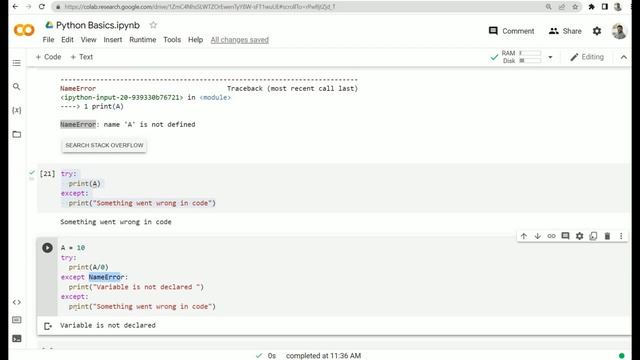Screen dimensions: 640x360
Task: Open the View menu
Action: point(88,40)
